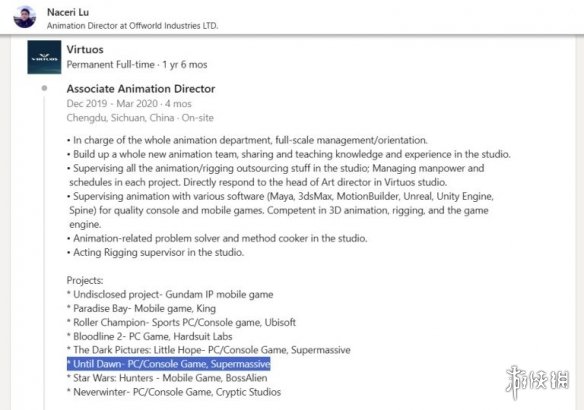Click the Paradise Bay project line
This screenshot has width=584, height=410.
tap(141, 308)
